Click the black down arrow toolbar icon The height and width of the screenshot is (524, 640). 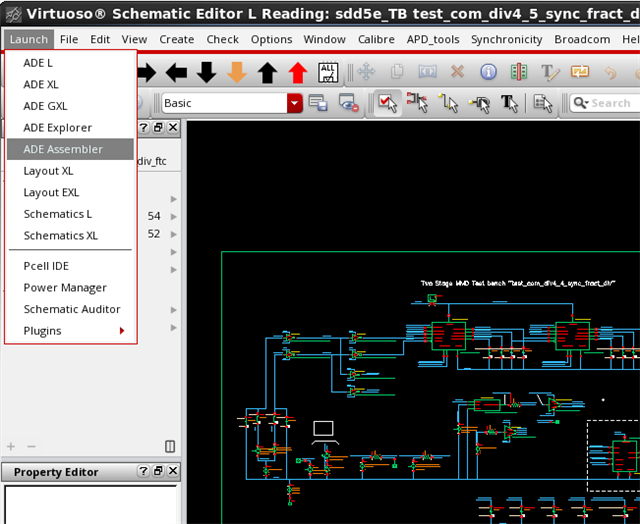point(207,73)
